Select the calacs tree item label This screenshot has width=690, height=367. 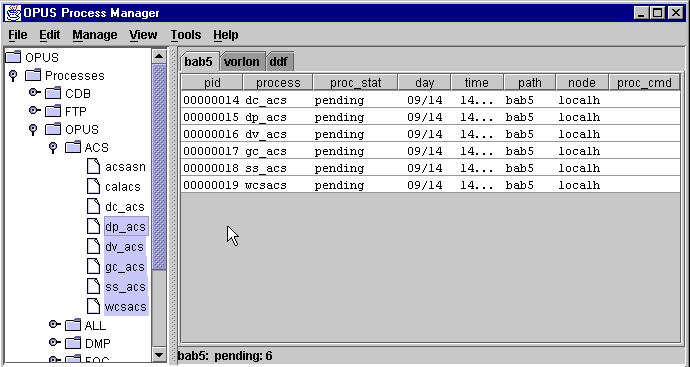[123, 187]
